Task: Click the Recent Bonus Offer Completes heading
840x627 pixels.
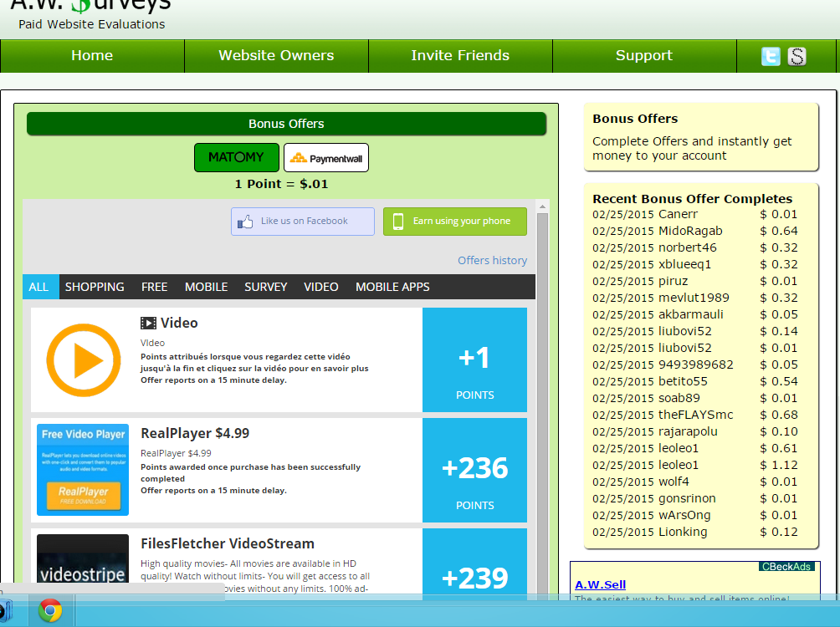Action: (x=692, y=199)
